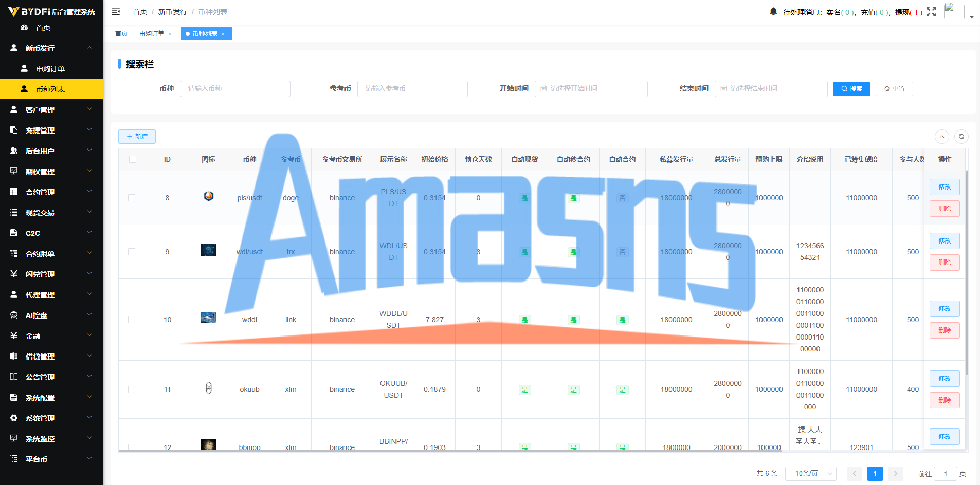Click the table refresh circular icon
This screenshot has width=980, height=485.
tap(961, 137)
